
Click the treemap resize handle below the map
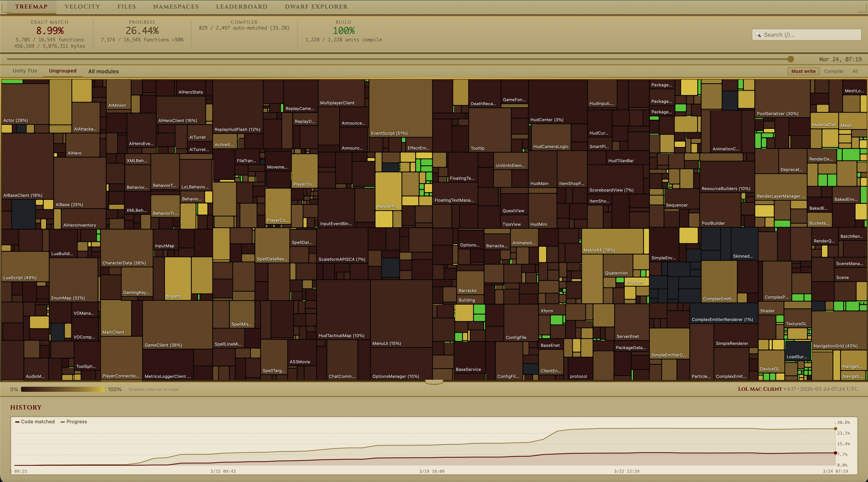pyautogui.click(x=434, y=382)
